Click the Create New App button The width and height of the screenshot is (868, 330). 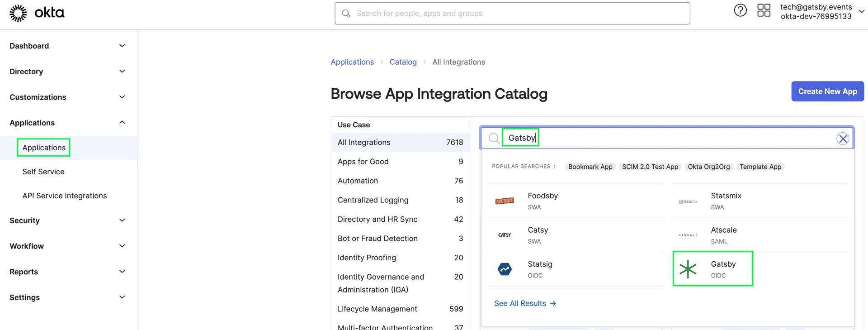point(827,91)
